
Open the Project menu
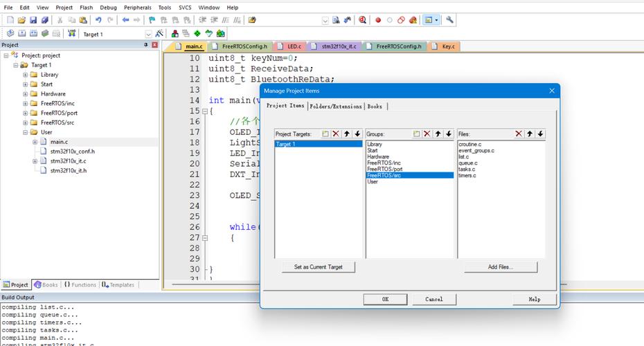(64, 8)
